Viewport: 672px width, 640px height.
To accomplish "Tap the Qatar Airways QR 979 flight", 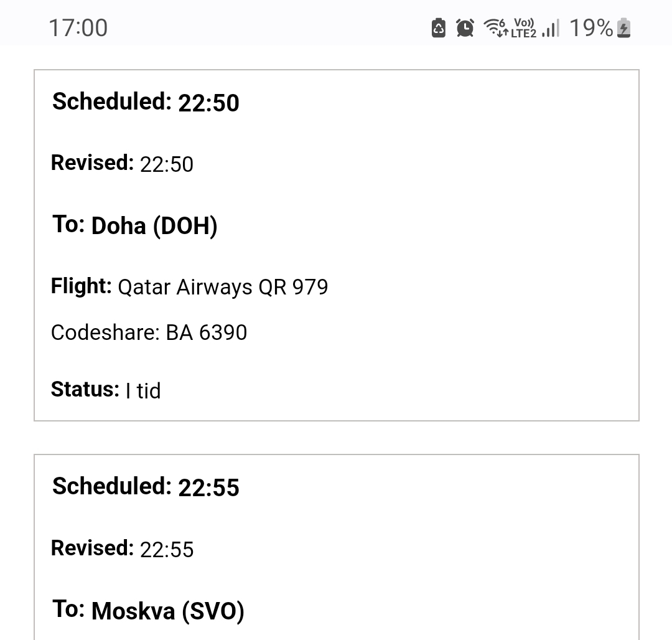I will point(223,287).
